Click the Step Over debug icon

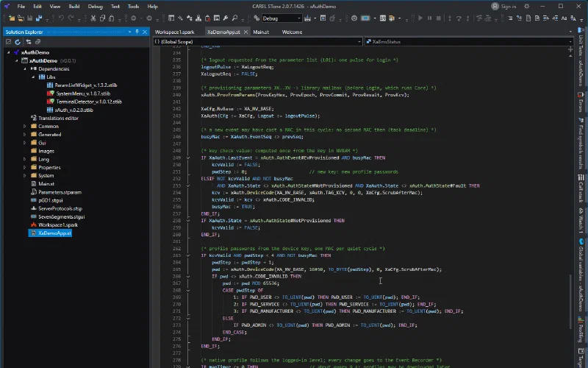point(459,18)
